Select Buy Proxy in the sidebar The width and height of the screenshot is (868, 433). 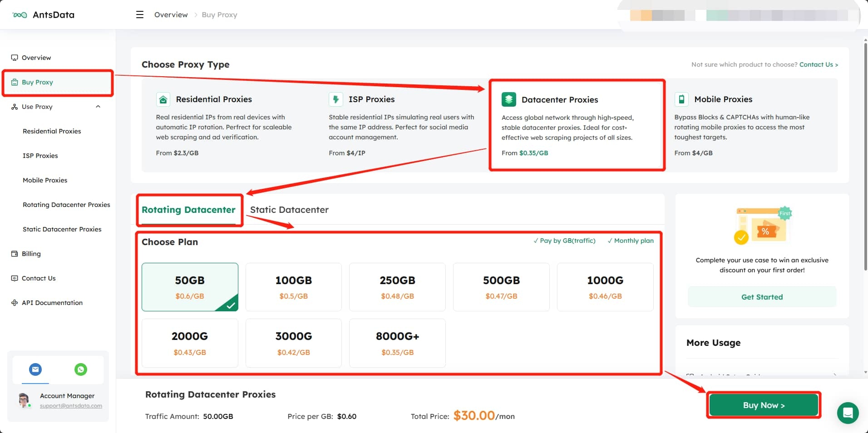[58, 82]
